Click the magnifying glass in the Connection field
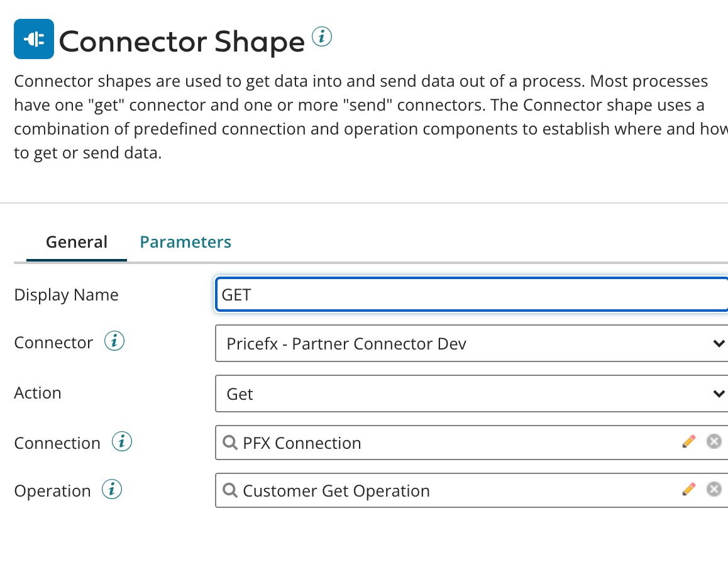The height and width of the screenshot is (567, 728). click(x=229, y=443)
